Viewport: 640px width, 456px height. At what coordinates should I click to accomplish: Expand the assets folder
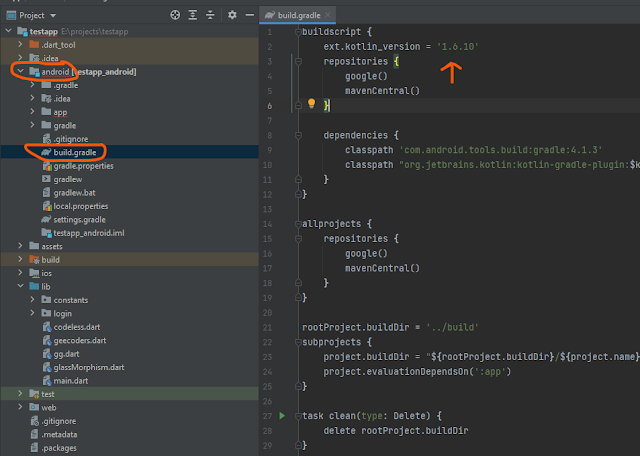(x=20, y=246)
